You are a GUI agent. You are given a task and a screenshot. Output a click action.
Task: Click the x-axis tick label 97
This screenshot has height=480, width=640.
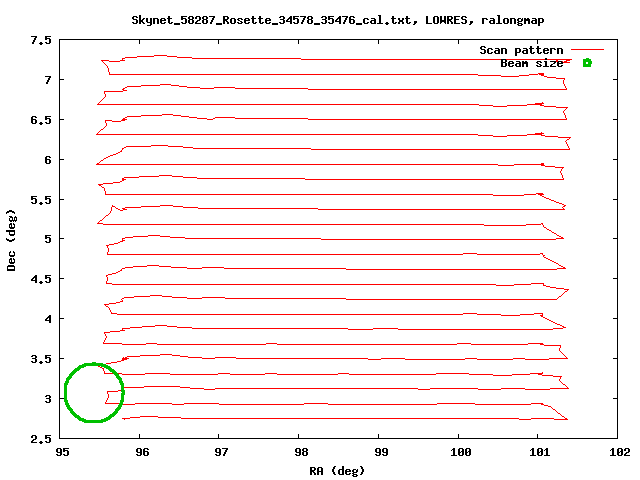[x=221, y=452]
